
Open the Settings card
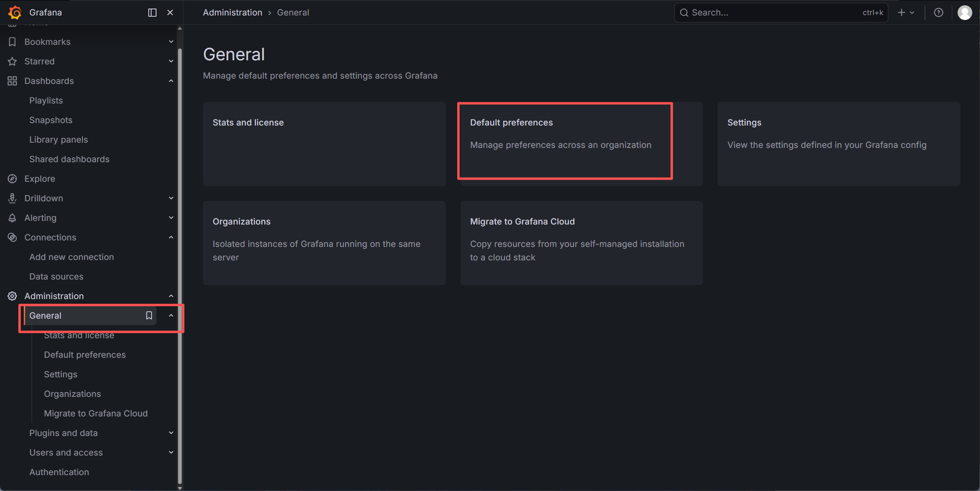(x=839, y=144)
